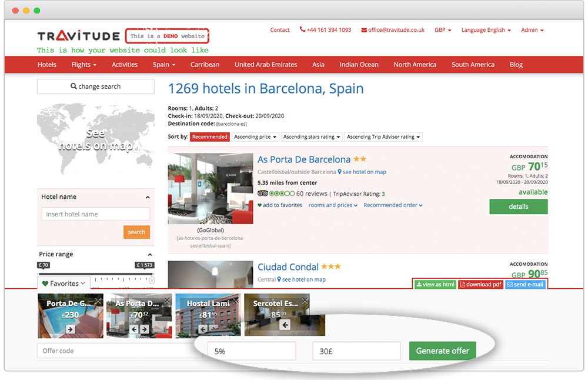Open the Flights menu in navigation bar
The height and width of the screenshot is (380, 588).
tap(83, 65)
